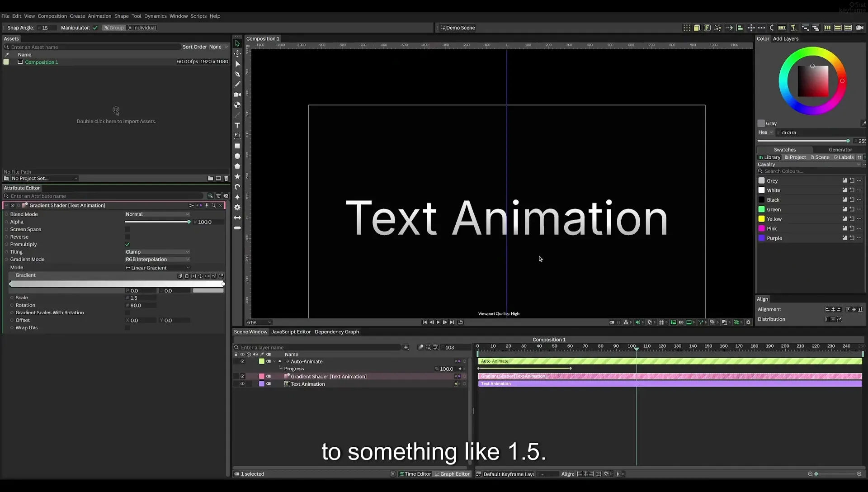Screen dimensions: 868x492
Task: Switch to the Graph Editor button
Action: point(452,474)
